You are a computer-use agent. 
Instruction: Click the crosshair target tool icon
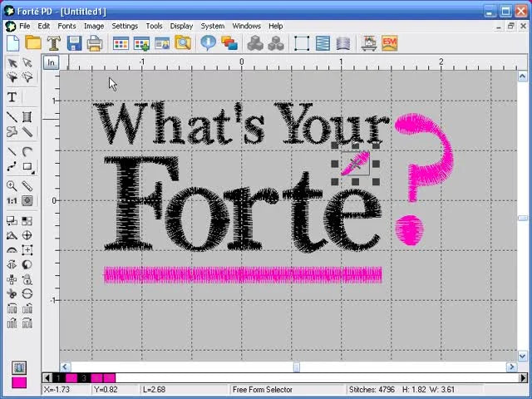tap(27, 235)
